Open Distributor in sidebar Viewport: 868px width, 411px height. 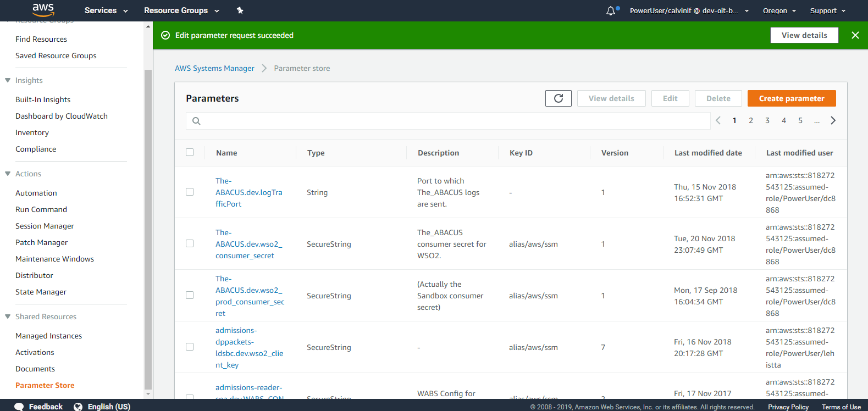pos(34,275)
